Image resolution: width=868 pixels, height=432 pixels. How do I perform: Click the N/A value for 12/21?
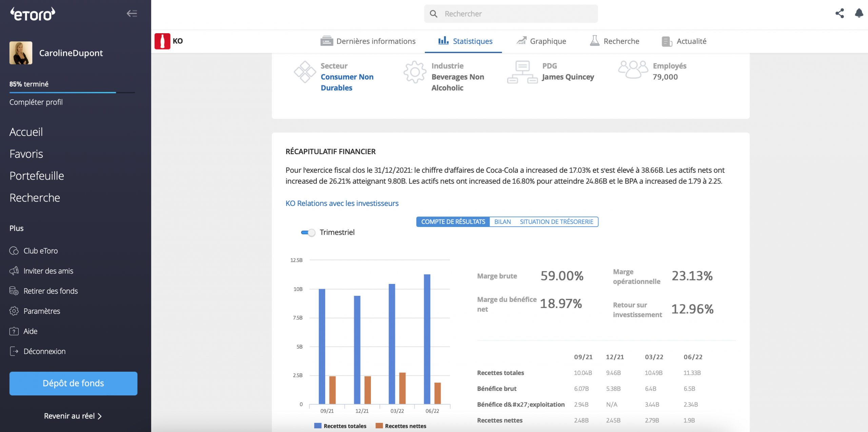point(612,405)
